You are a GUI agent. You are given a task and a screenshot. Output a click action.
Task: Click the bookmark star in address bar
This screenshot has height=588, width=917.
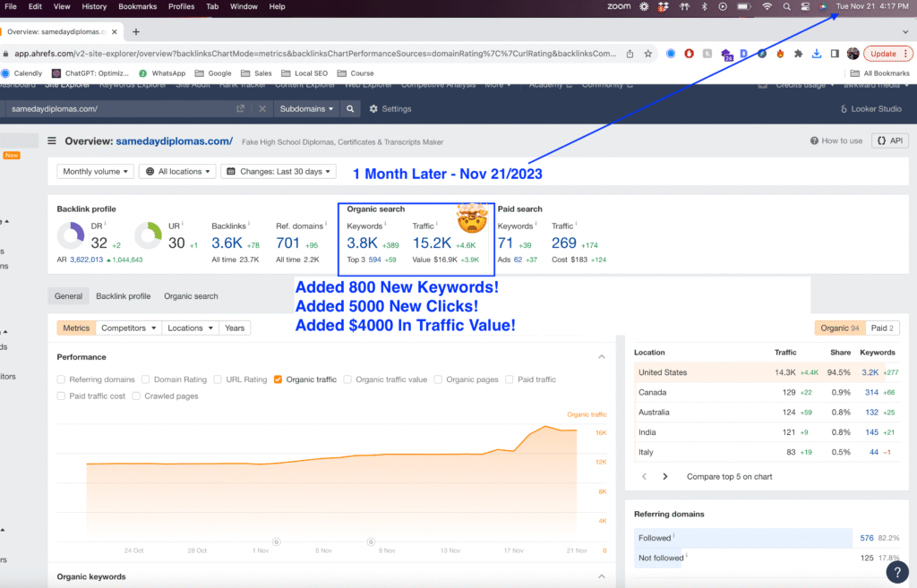pos(648,54)
